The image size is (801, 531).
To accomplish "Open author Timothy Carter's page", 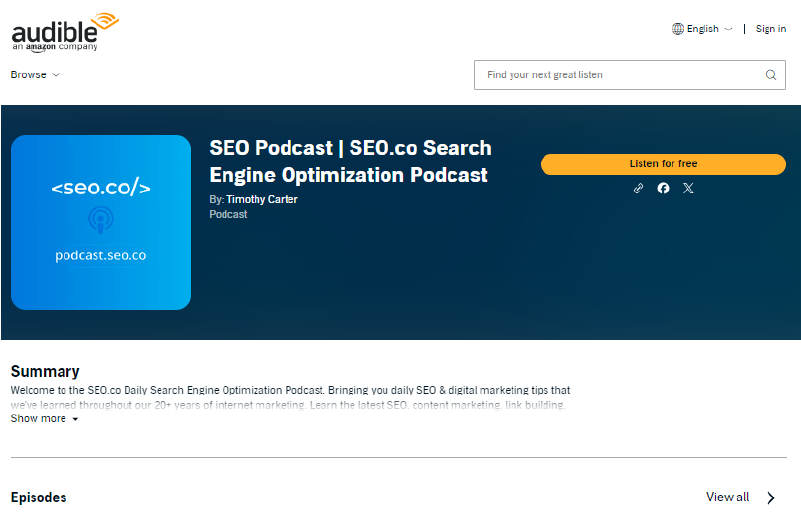I will (262, 199).
